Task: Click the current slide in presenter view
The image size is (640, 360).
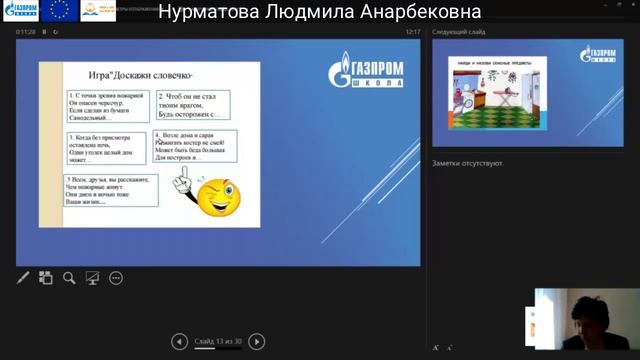Action: click(x=218, y=153)
